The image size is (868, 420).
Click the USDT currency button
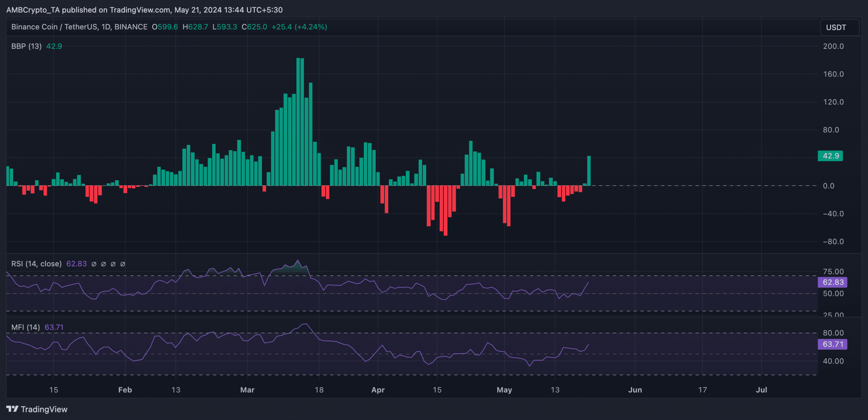[x=840, y=27]
